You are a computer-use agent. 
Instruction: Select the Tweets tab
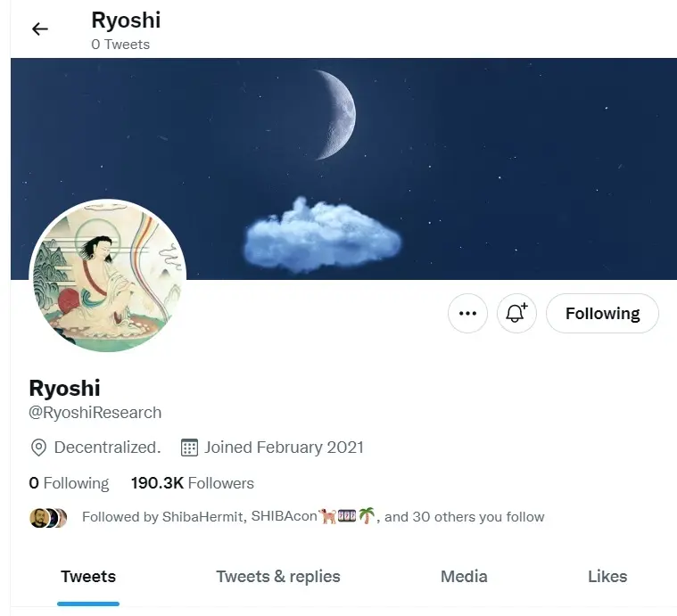(x=88, y=577)
